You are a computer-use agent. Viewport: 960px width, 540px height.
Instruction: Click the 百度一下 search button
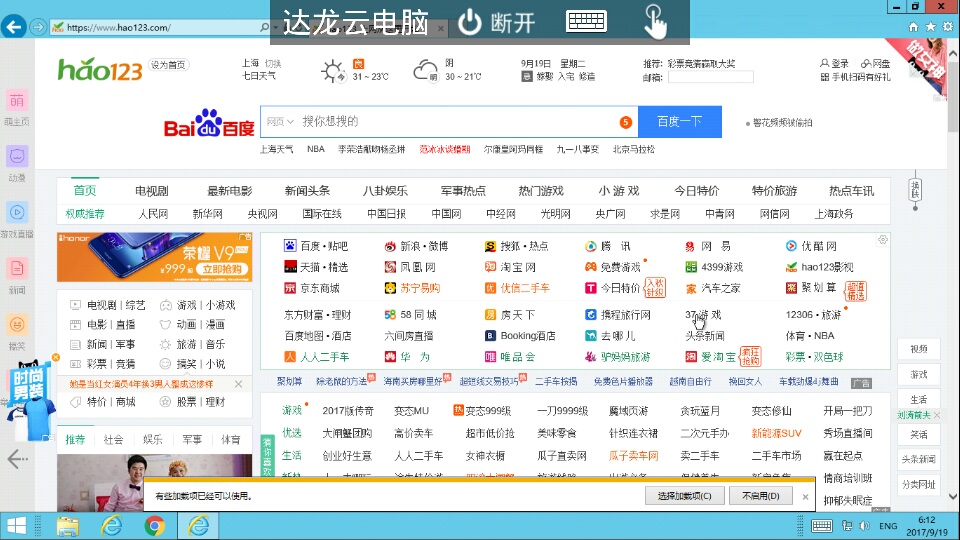[680, 121]
